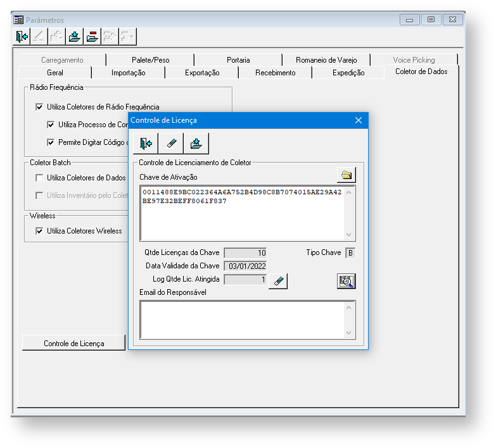Click the Email do Responsável text area
Image resolution: width=496 pixels, height=448 pixels.
pyautogui.click(x=243, y=320)
